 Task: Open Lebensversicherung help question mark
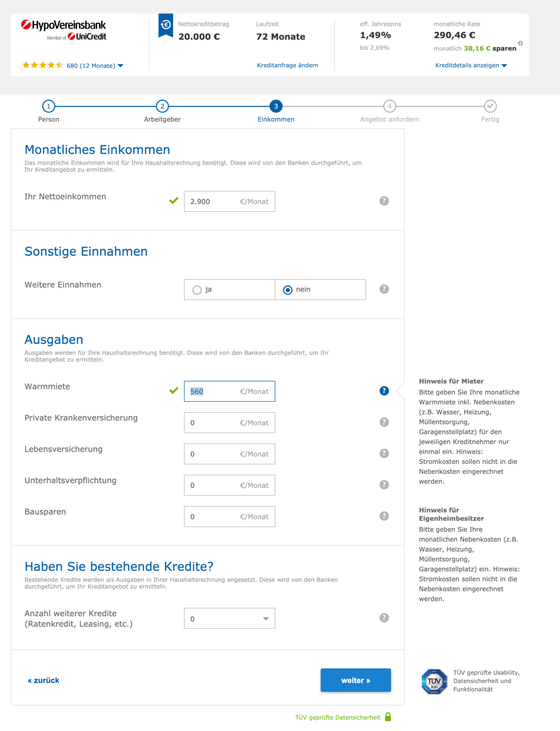click(x=384, y=454)
